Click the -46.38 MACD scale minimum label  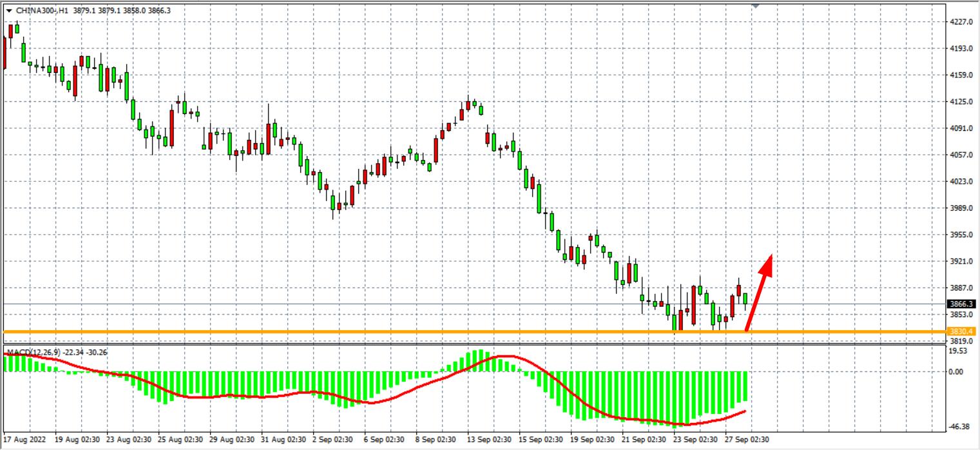tap(959, 427)
